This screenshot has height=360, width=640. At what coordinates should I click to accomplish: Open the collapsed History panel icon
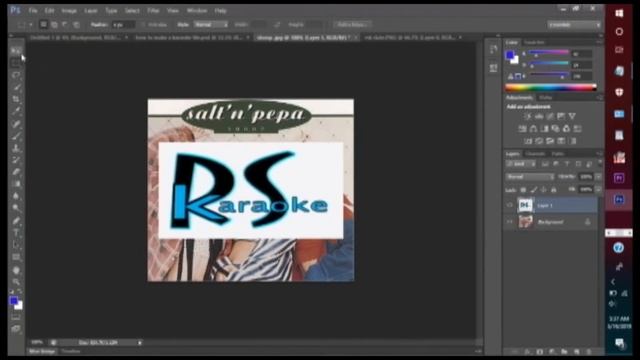pyautogui.click(x=493, y=49)
